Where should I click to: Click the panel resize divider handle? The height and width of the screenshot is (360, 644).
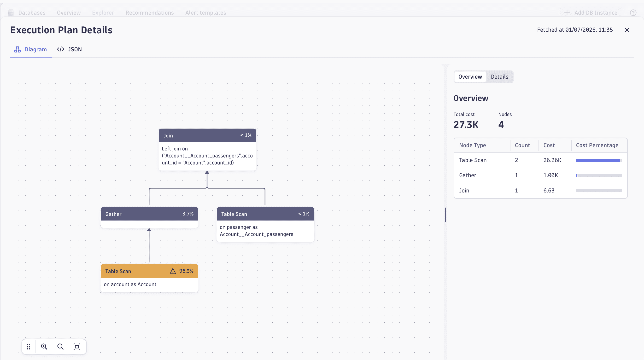tap(445, 215)
